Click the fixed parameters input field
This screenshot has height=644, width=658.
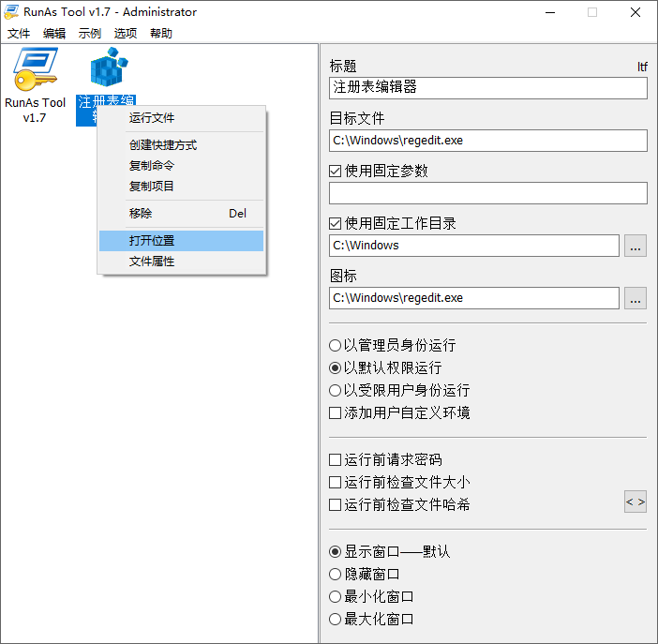(488, 193)
